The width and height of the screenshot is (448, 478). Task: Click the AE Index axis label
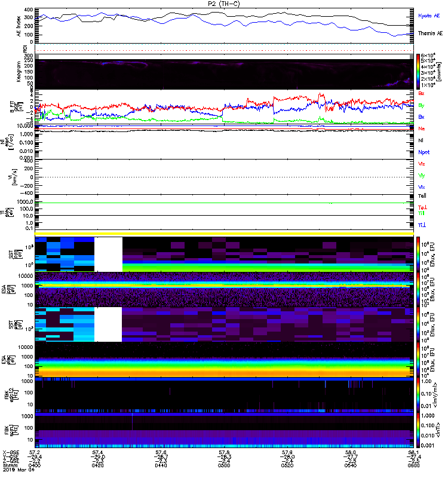19,26
